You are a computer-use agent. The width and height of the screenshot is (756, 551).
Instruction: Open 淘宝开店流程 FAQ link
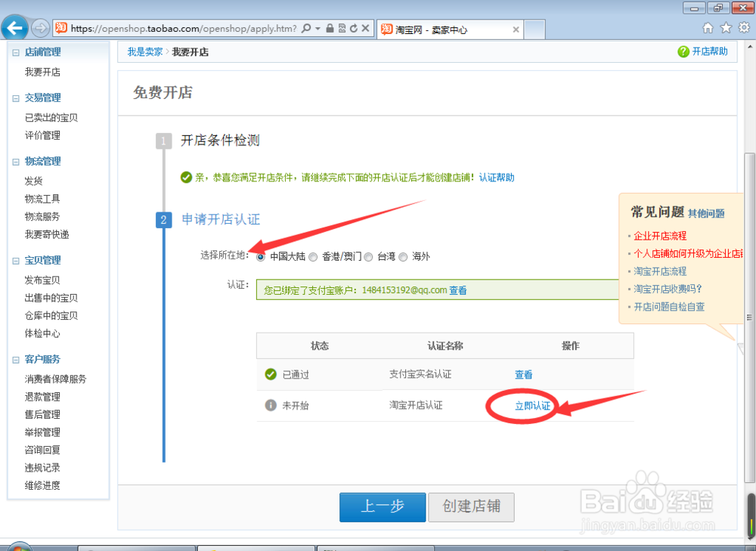click(660, 271)
